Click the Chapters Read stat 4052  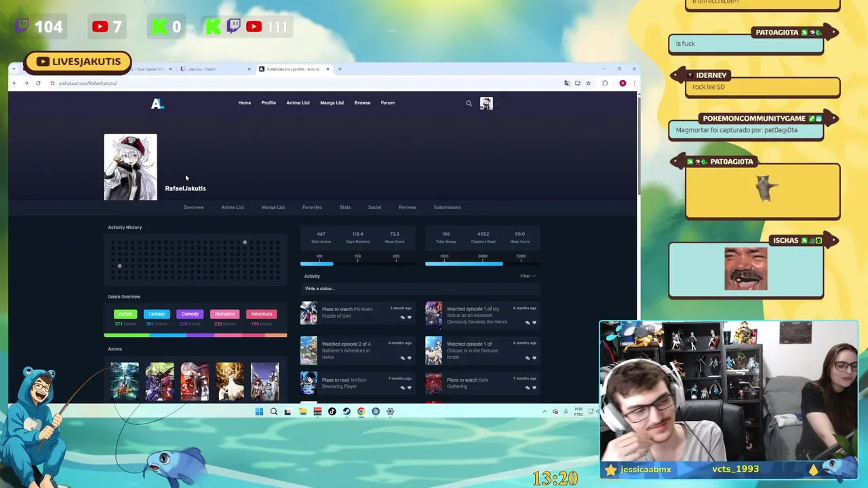483,237
